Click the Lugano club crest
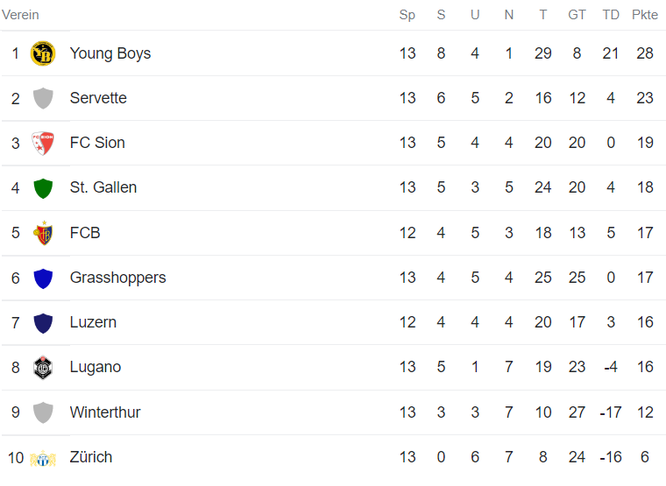This screenshot has height=486, width=666. click(x=43, y=367)
